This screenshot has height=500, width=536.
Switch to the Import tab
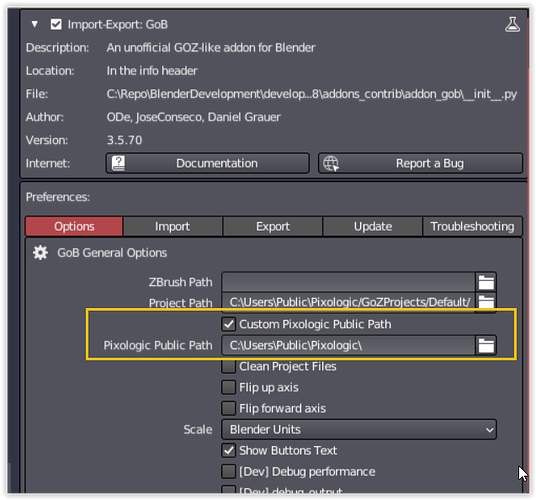point(173,226)
